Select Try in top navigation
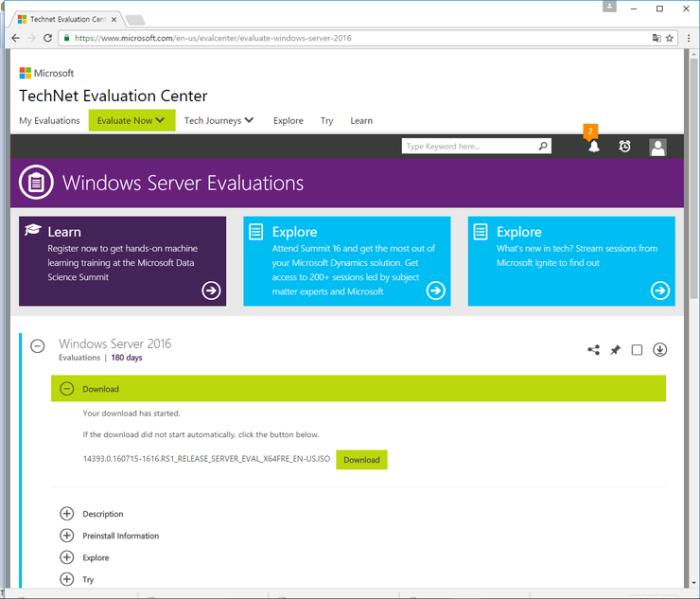 (326, 120)
